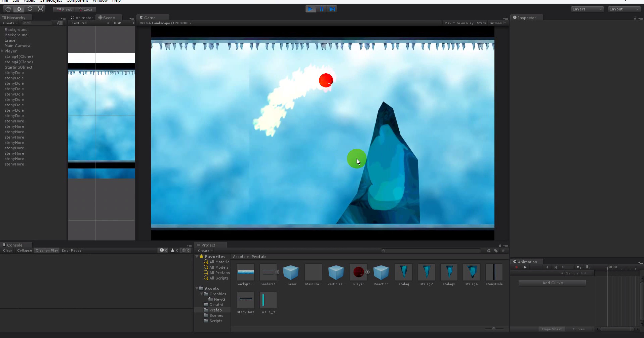Enable the Animation record button
Viewport: 644px width, 338px height.
coord(517,267)
